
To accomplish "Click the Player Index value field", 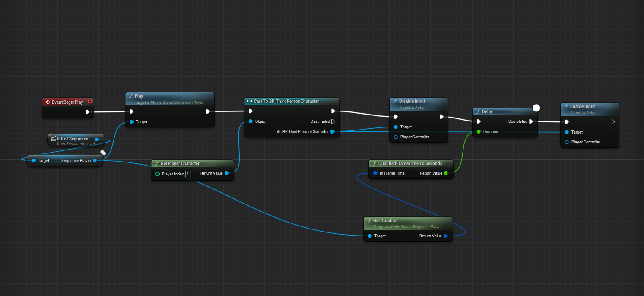I will pos(188,174).
